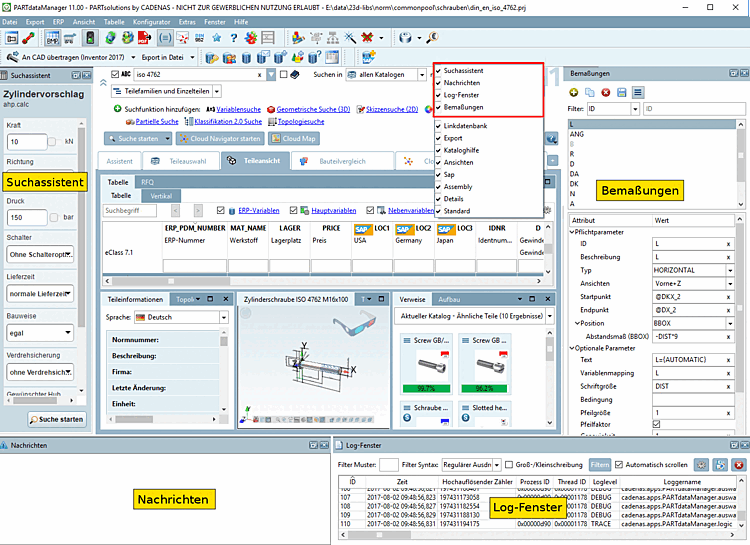Viewport: 750px width, 545px height.
Task: Click the Suchbegriff input field
Action: coord(130,211)
